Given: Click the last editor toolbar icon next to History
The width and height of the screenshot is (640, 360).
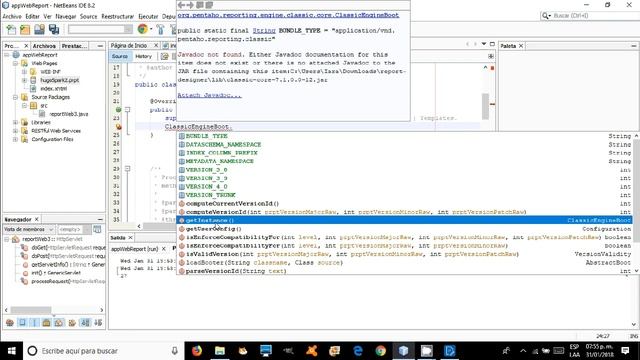Looking at the screenshot, I should (x=164, y=56).
